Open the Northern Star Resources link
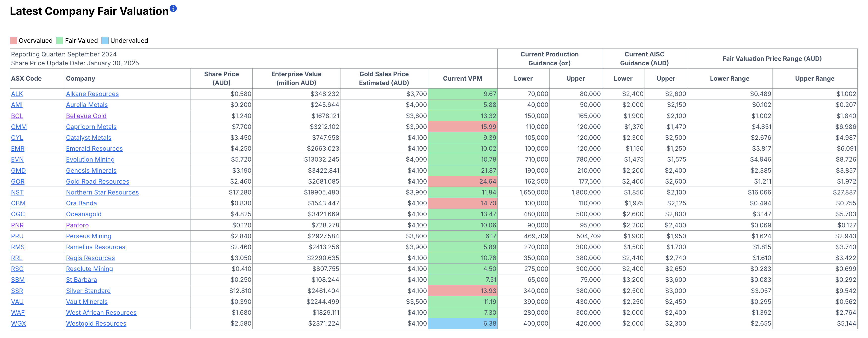The width and height of the screenshot is (868, 338). coord(102,193)
